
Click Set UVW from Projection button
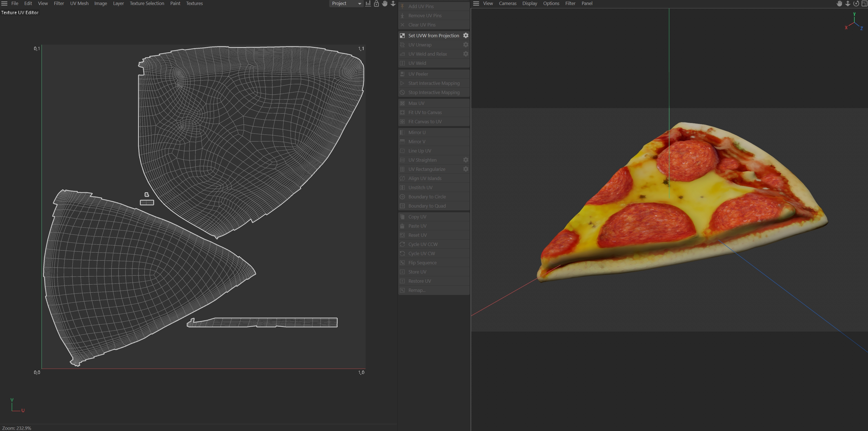click(x=433, y=36)
